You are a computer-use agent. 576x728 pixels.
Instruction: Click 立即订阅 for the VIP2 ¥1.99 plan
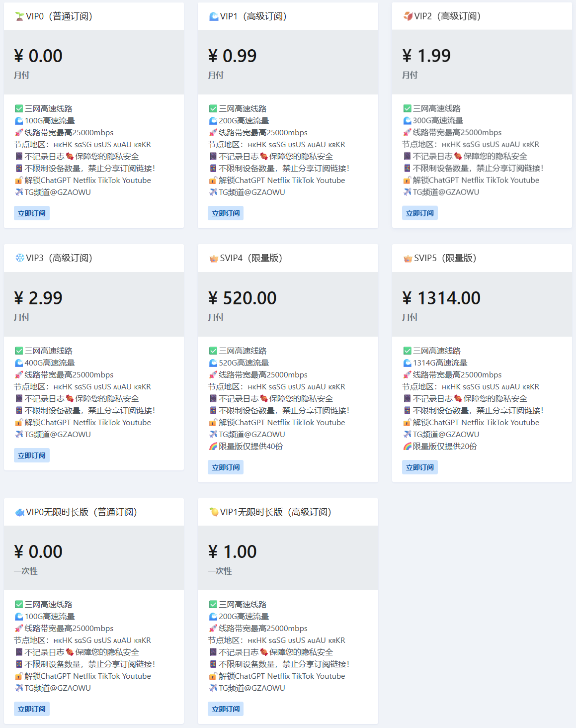pos(420,213)
